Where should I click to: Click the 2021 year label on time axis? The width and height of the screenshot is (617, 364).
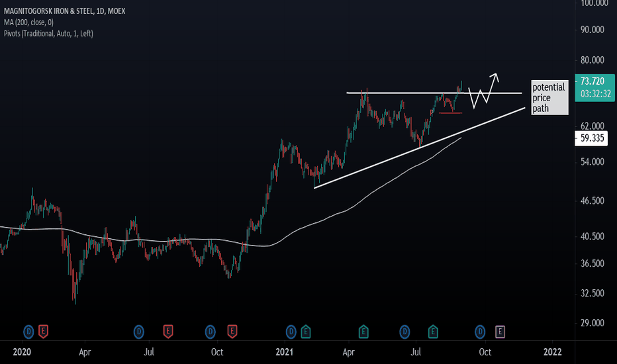point(284,352)
